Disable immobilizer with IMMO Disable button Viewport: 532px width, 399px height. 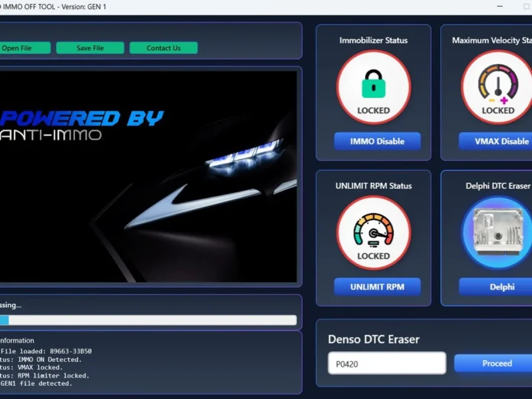click(x=377, y=141)
